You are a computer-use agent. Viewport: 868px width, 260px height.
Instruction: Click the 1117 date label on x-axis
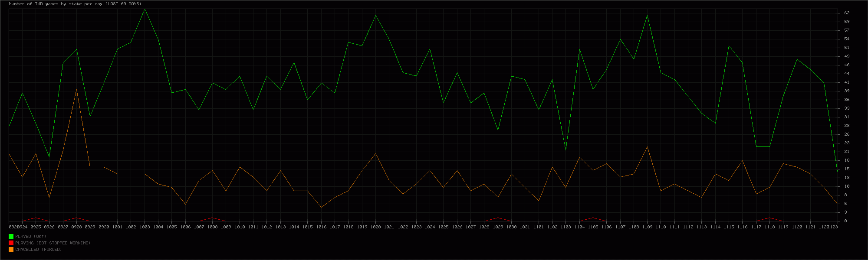[x=756, y=227]
